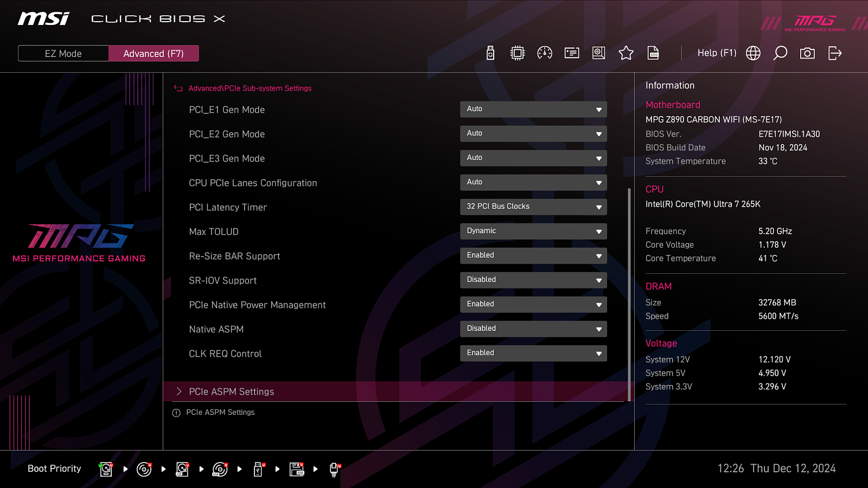Select the optical disc boot device icon
This screenshot has width=868, height=488.
[x=144, y=469]
